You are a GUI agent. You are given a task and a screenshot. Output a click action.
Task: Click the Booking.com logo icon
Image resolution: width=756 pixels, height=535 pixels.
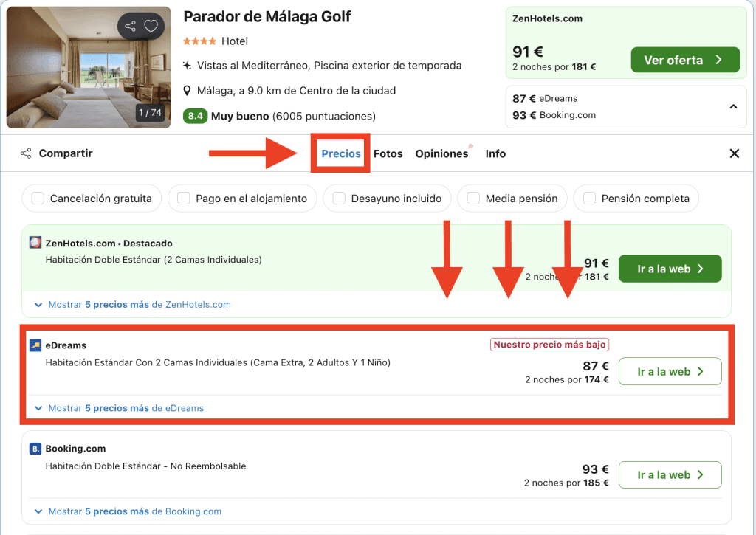tap(35, 449)
